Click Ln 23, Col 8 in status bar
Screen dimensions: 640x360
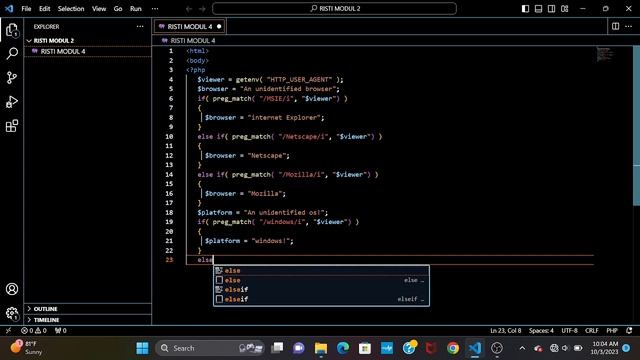pyautogui.click(x=506, y=331)
